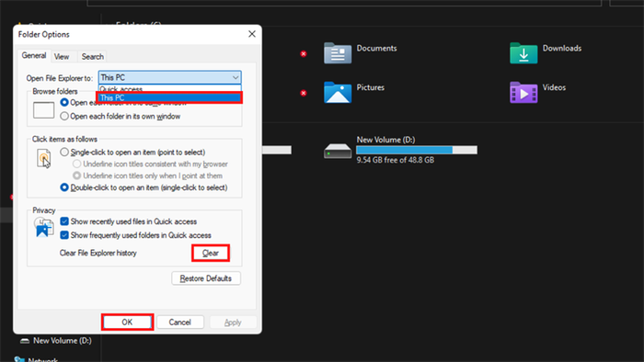Screen dimensions: 644x362
Task: Open the Documents folder icon
Action: [338, 53]
